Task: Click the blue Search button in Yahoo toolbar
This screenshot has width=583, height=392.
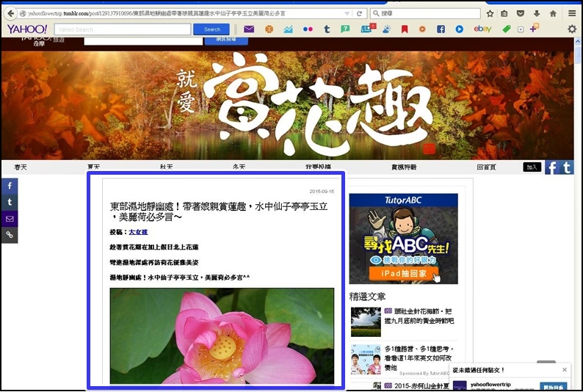Action: [x=211, y=29]
